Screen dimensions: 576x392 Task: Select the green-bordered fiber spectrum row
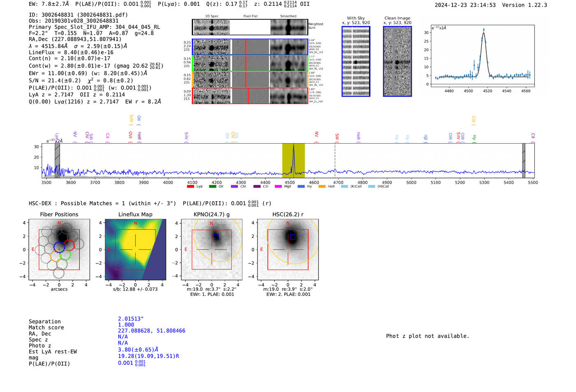point(250,63)
